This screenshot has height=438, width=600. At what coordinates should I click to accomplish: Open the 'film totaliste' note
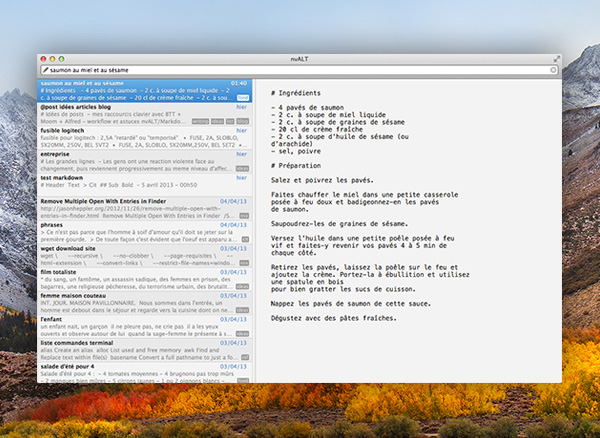pyautogui.click(x=145, y=280)
